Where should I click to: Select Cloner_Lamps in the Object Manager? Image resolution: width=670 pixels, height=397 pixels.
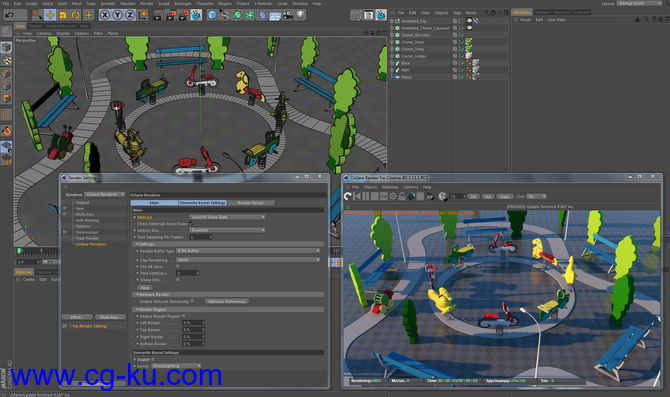tap(414, 56)
